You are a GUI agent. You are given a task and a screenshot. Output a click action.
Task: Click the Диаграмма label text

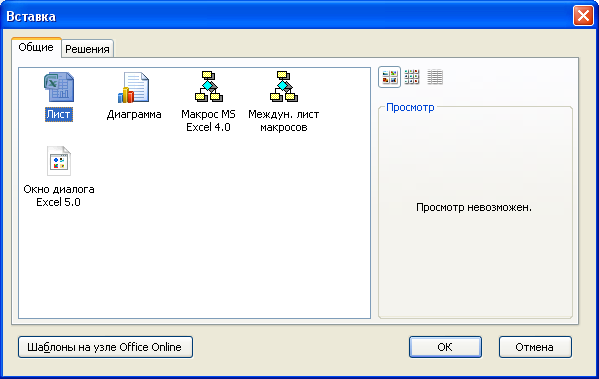[134, 114]
